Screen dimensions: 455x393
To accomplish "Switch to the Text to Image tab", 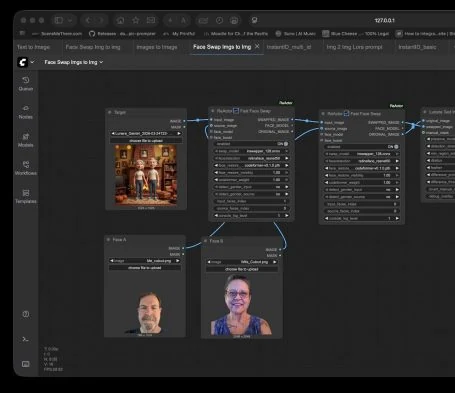I will [33, 47].
